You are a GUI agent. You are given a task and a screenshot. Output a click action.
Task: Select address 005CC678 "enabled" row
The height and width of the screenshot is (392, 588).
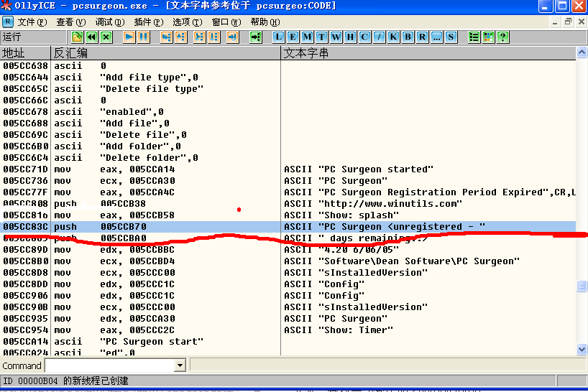pyautogui.click(x=288, y=111)
